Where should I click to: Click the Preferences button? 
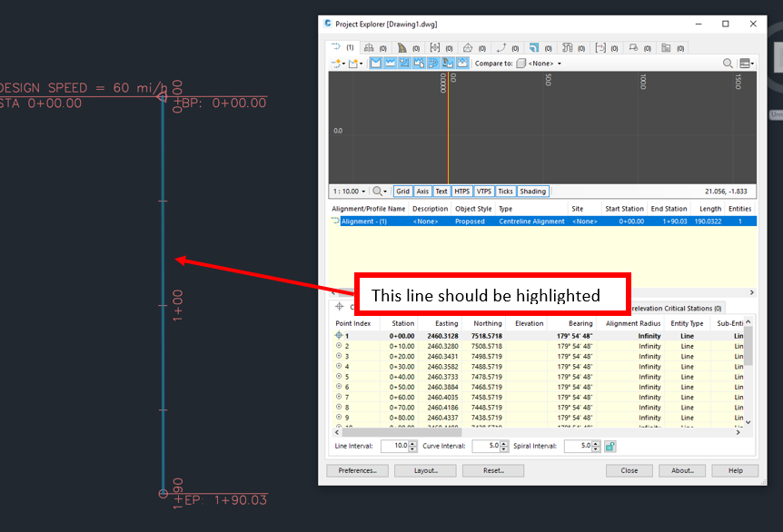pyautogui.click(x=356, y=470)
